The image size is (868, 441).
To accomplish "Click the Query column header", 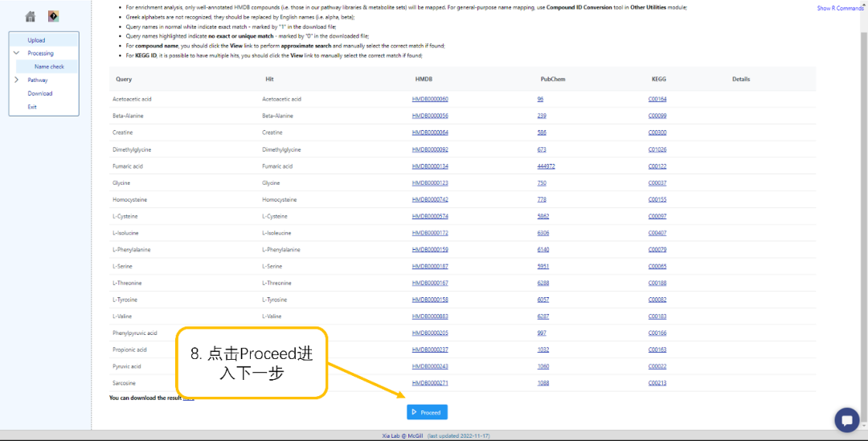I will click(x=124, y=80).
